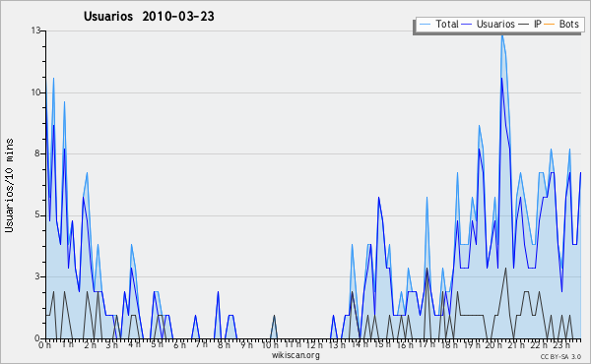591x364 pixels.
Task: Click the orange Bots legend line
Action: coord(550,25)
